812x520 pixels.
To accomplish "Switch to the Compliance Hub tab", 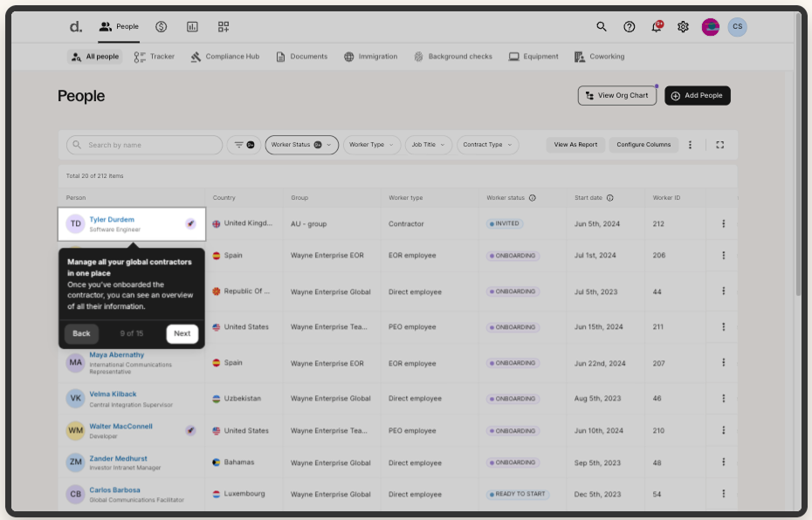I will [x=224, y=57].
